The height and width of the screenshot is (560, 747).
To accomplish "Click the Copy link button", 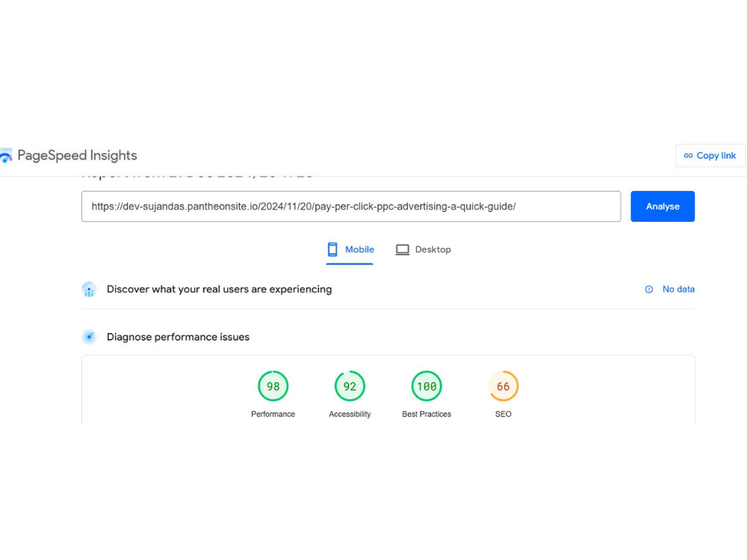I will (710, 156).
